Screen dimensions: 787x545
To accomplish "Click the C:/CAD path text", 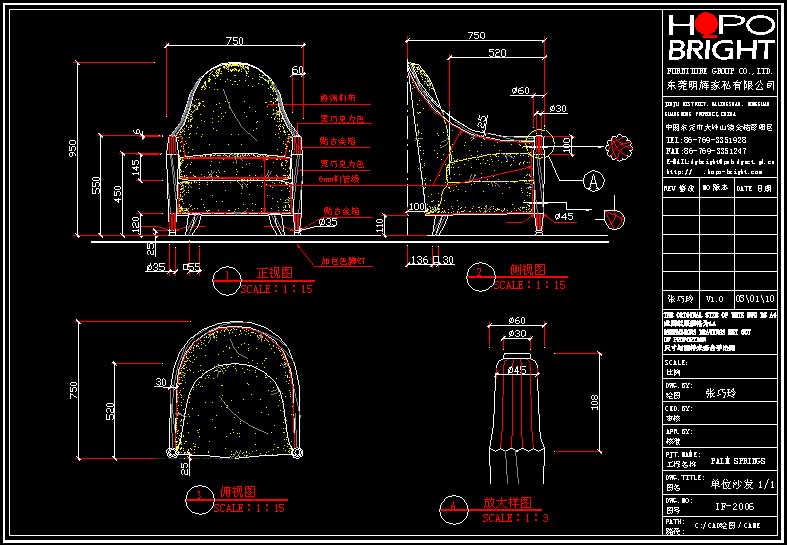I will coord(728,526).
